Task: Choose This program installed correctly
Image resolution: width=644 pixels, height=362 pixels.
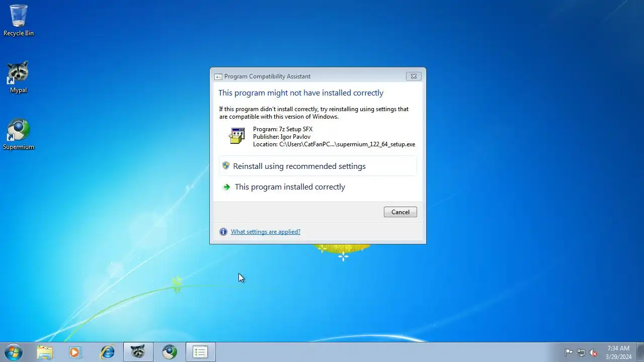Action: (x=318, y=187)
